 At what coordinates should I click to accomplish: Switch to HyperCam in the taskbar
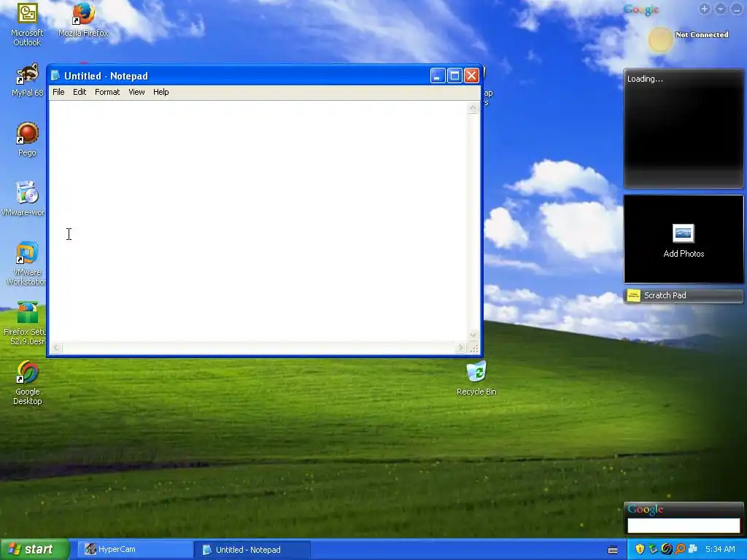point(135,550)
